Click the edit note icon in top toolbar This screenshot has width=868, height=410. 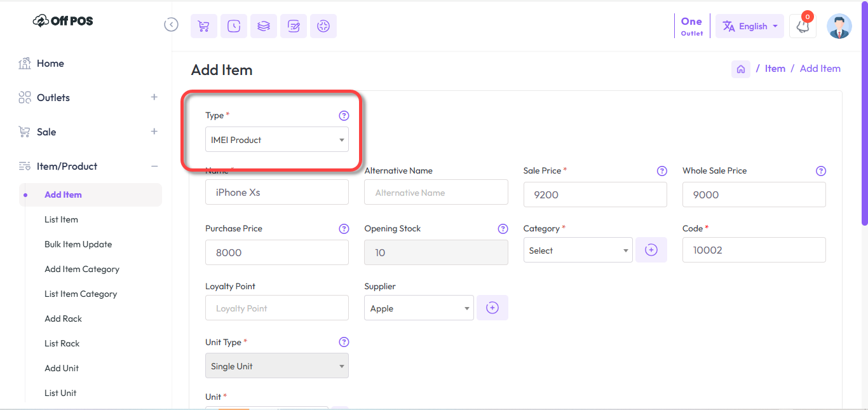(294, 26)
